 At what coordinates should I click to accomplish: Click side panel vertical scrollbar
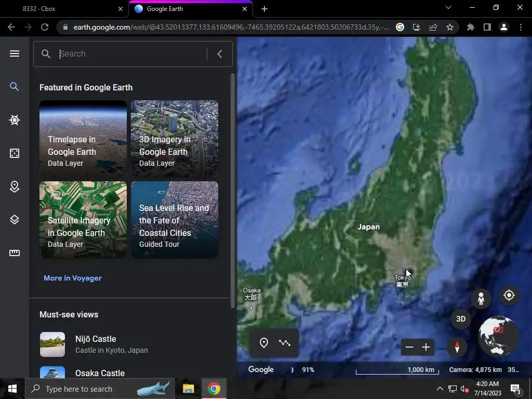[x=232, y=190]
